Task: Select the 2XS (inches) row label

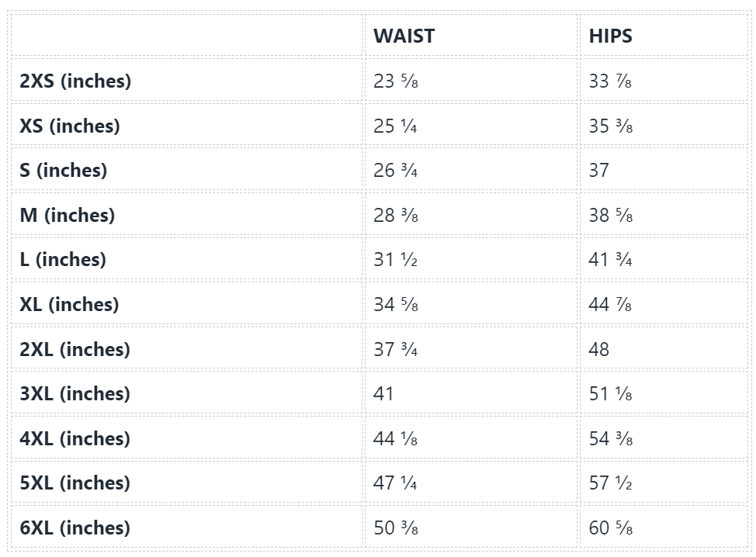Action: coord(75,81)
